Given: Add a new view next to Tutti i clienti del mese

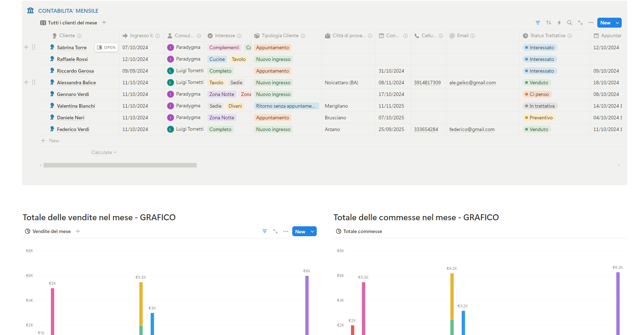Looking at the screenshot, I should pyautogui.click(x=104, y=22).
